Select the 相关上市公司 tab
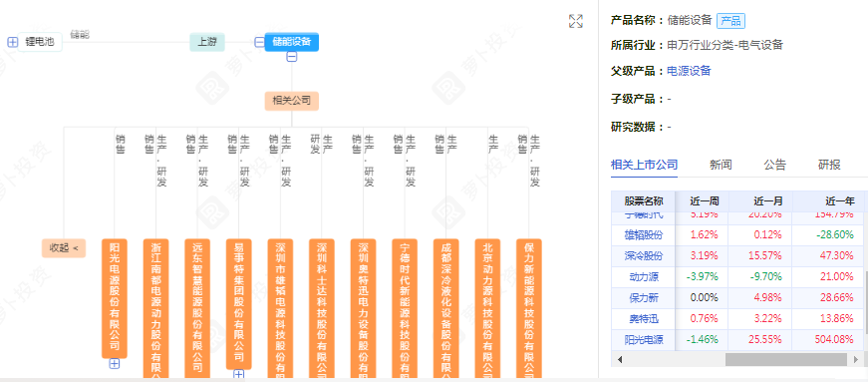The image size is (868, 382). (645, 165)
